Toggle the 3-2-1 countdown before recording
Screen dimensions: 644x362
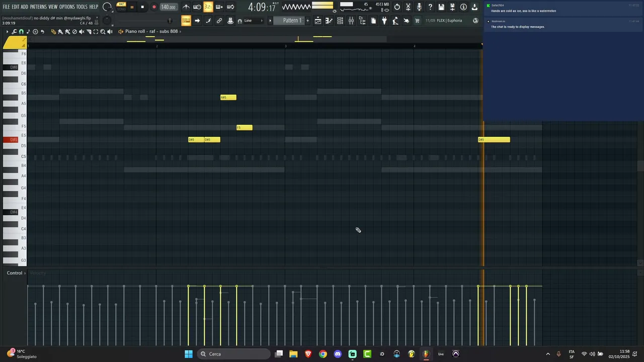[208, 7]
